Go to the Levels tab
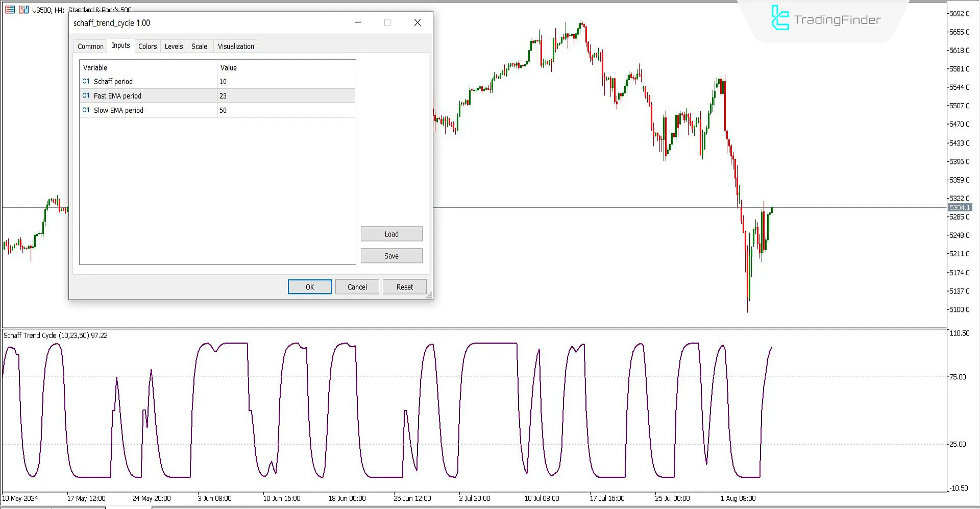980x509 pixels. click(174, 46)
